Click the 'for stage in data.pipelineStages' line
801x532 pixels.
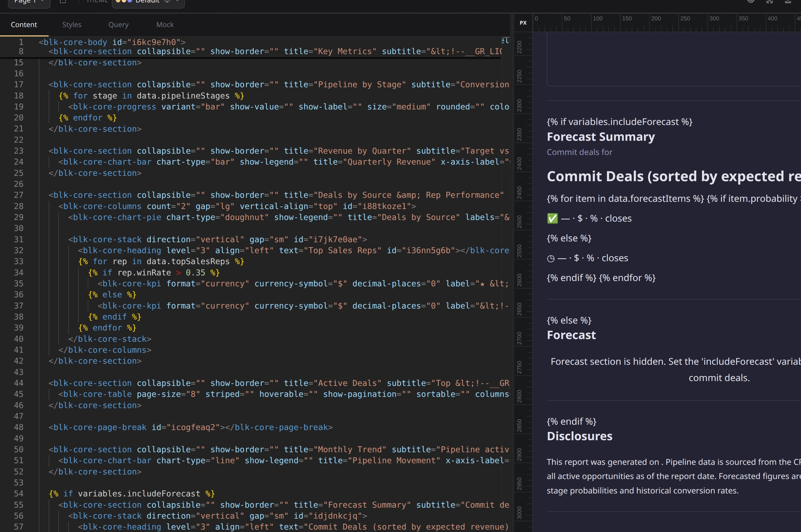[152, 96]
